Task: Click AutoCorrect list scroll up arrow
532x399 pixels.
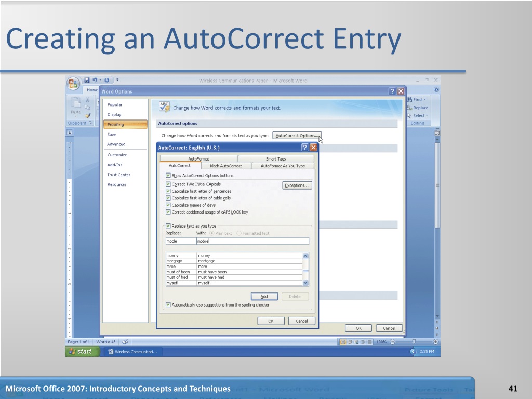Action: (305, 256)
